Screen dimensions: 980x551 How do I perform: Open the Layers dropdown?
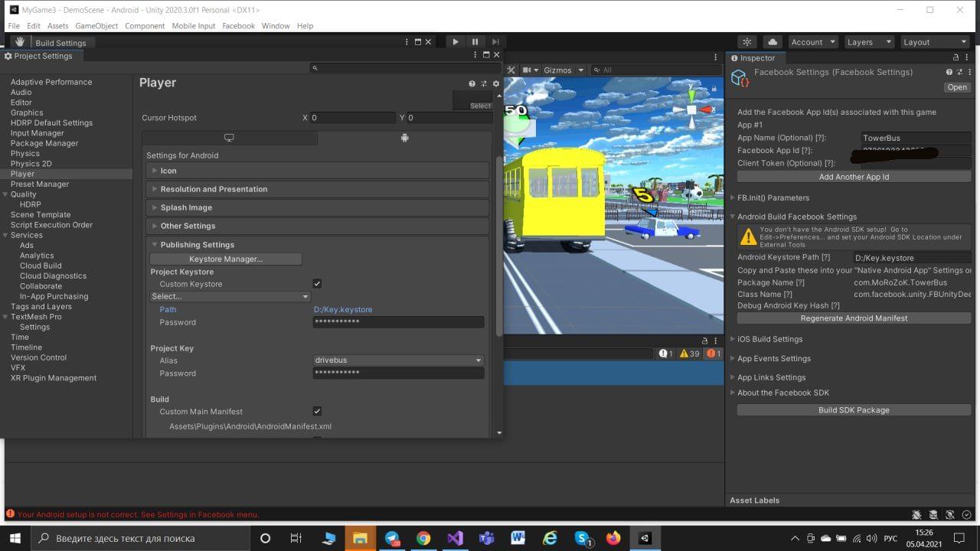[867, 42]
